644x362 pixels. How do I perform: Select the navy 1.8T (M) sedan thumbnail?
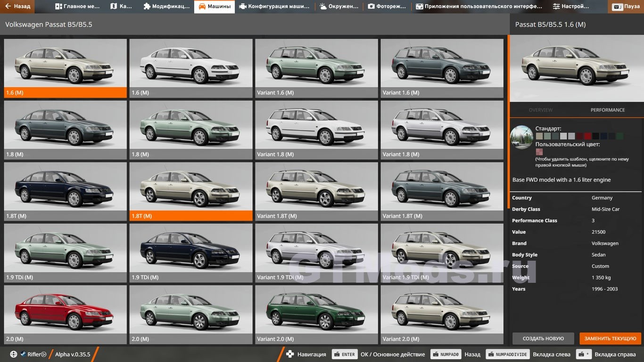point(66,192)
